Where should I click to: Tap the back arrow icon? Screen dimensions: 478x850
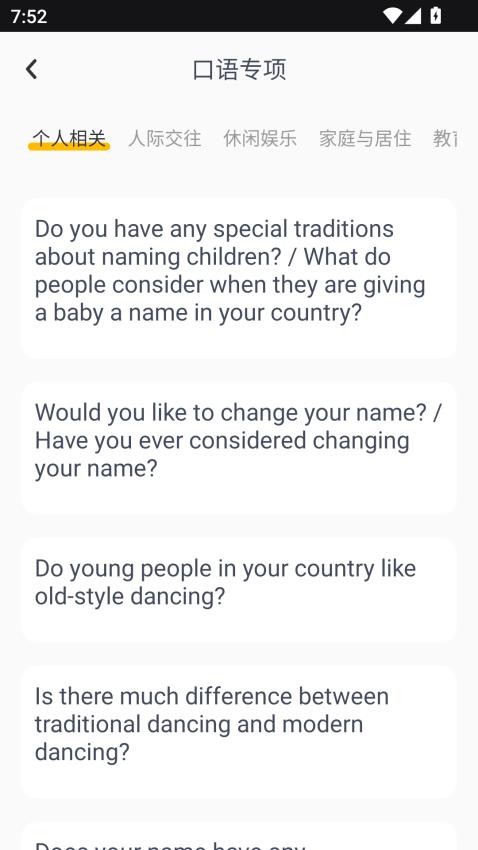pyautogui.click(x=31, y=69)
